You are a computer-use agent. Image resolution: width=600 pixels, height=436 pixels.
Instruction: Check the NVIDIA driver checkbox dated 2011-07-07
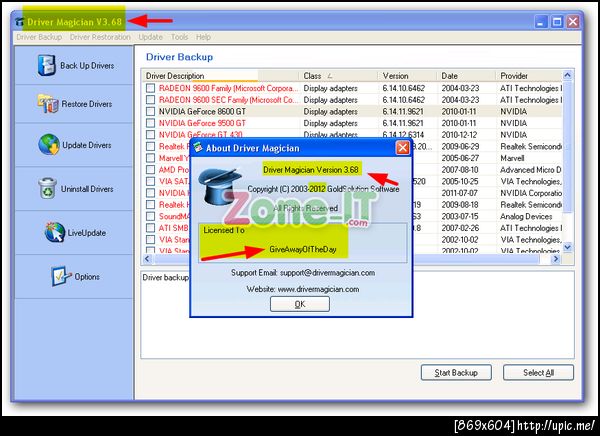150,193
